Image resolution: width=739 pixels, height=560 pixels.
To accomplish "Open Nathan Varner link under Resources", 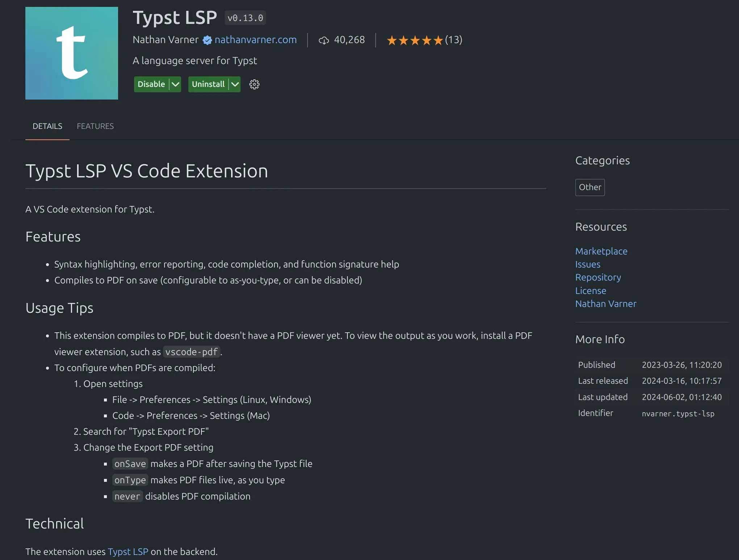I will coord(606,304).
